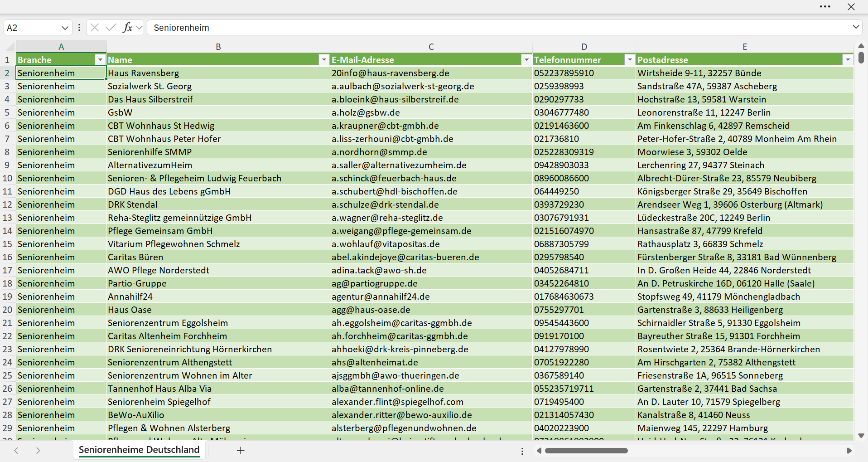Open the Name column filter dropdown

pyautogui.click(x=324, y=60)
